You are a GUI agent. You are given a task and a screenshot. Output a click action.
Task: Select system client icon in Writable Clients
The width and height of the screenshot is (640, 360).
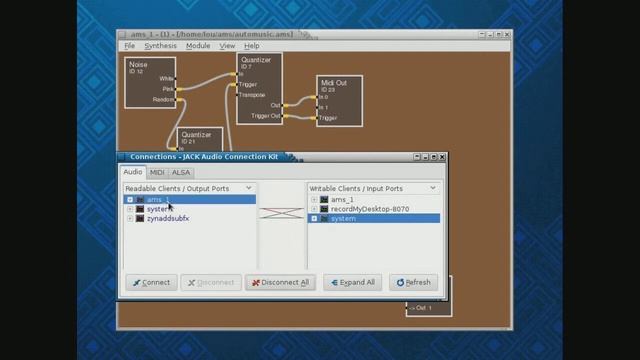pyautogui.click(x=324, y=218)
